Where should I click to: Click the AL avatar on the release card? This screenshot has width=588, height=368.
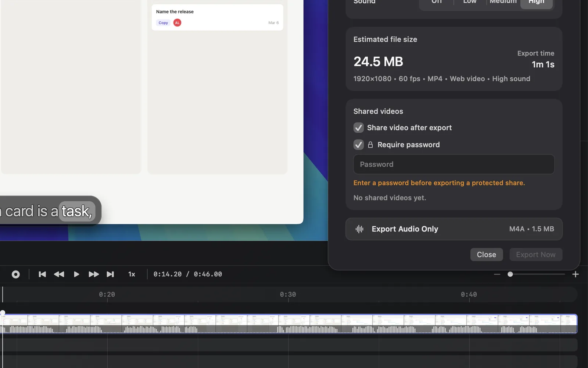177,23
